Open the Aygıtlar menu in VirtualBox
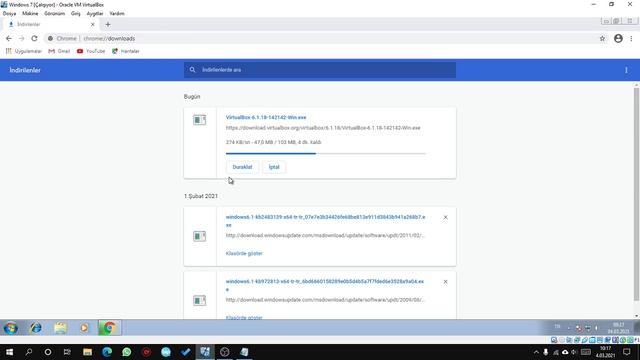Image resolution: width=640 pixels, height=360 pixels. tap(95, 13)
